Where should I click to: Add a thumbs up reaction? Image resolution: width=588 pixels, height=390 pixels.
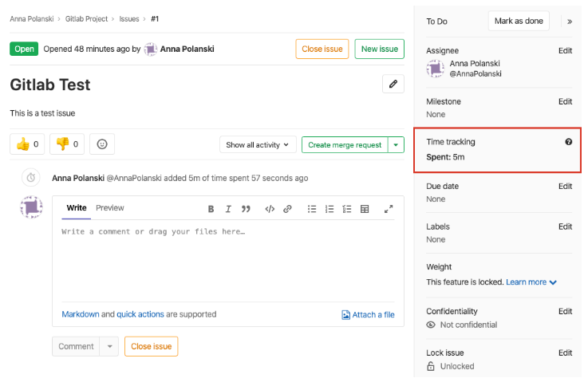tap(27, 144)
